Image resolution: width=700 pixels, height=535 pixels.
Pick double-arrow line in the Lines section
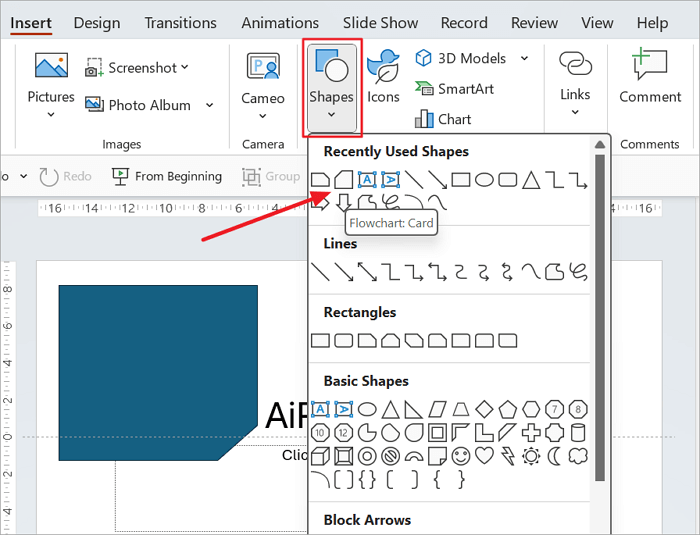(367, 272)
